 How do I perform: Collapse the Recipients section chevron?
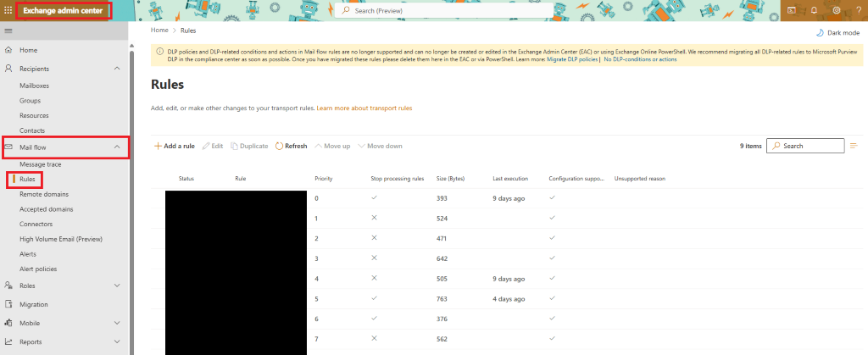pyautogui.click(x=117, y=69)
